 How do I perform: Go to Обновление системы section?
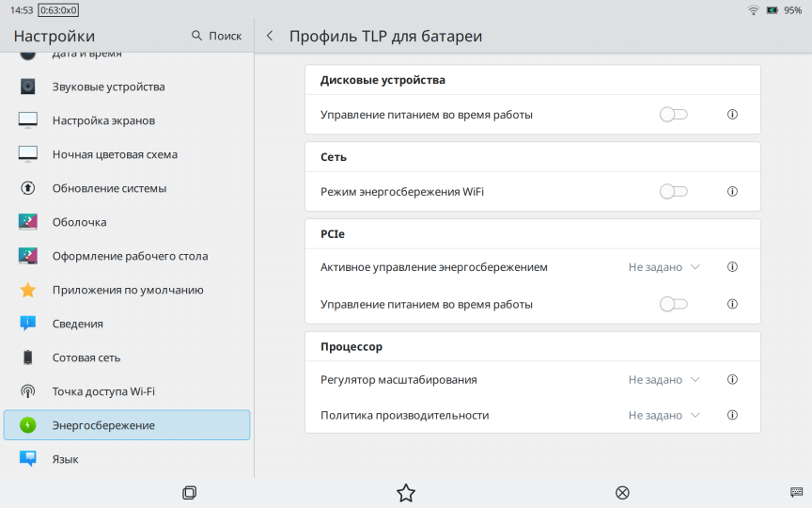click(x=109, y=188)
